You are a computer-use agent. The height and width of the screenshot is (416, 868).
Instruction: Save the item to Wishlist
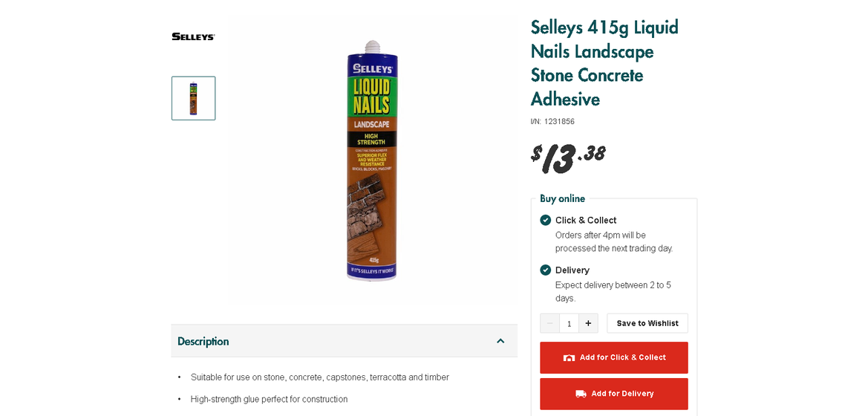point(647,323)
